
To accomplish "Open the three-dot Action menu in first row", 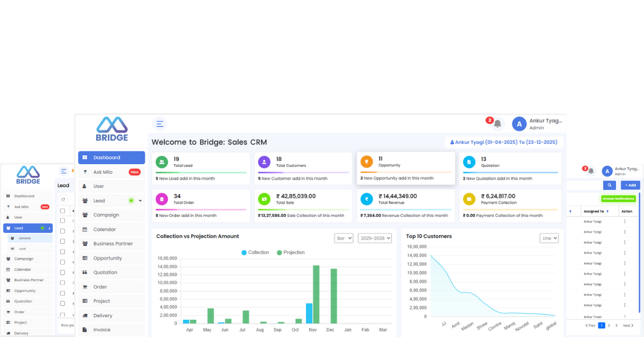I will click(625, 221).
